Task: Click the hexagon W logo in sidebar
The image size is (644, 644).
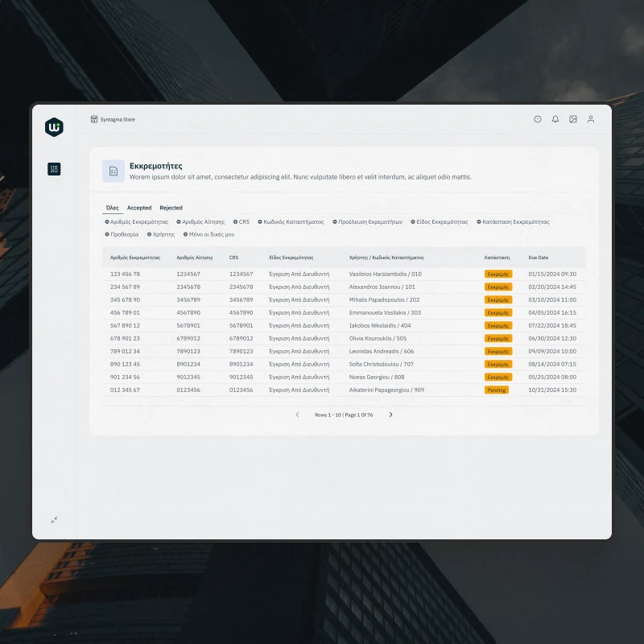Action: pyautogui.click(x=54, y=127)
